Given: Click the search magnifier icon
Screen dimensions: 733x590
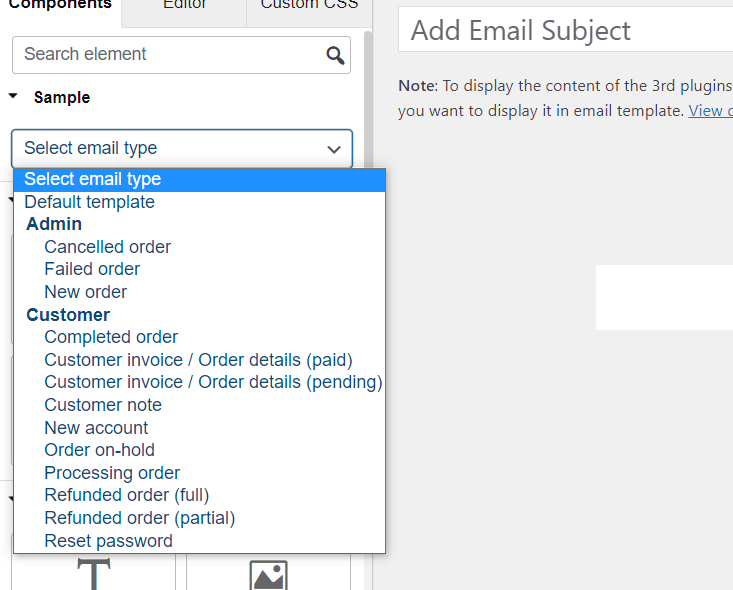Looking at the screenshot, I should pyautogui.click(x=335, y=55).
